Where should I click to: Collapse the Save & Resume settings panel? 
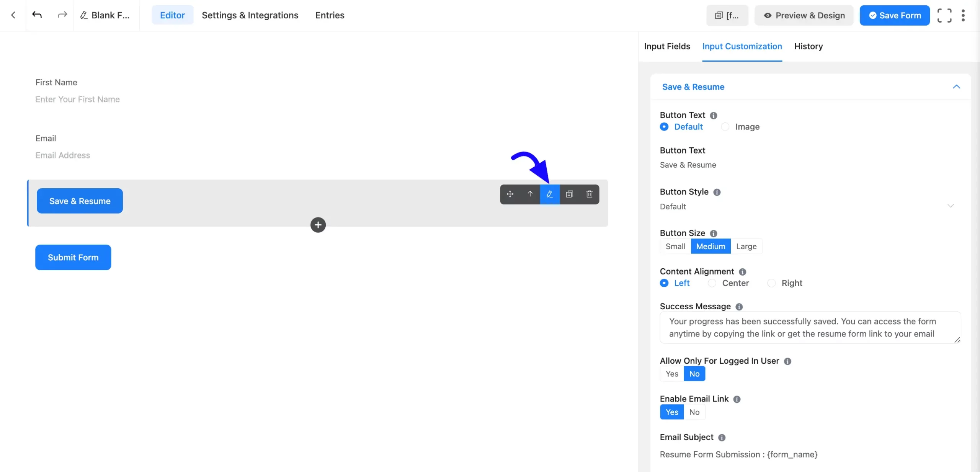(x=956, y=87)
